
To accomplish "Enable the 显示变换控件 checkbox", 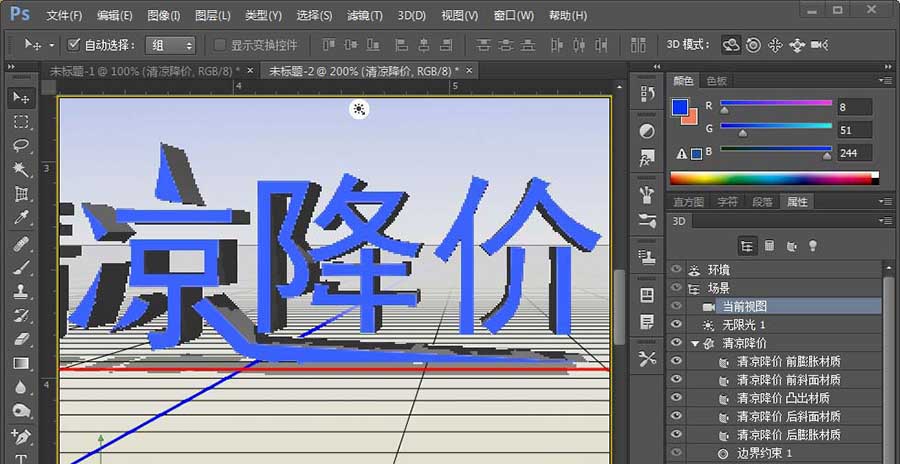I will coord(220,45).
